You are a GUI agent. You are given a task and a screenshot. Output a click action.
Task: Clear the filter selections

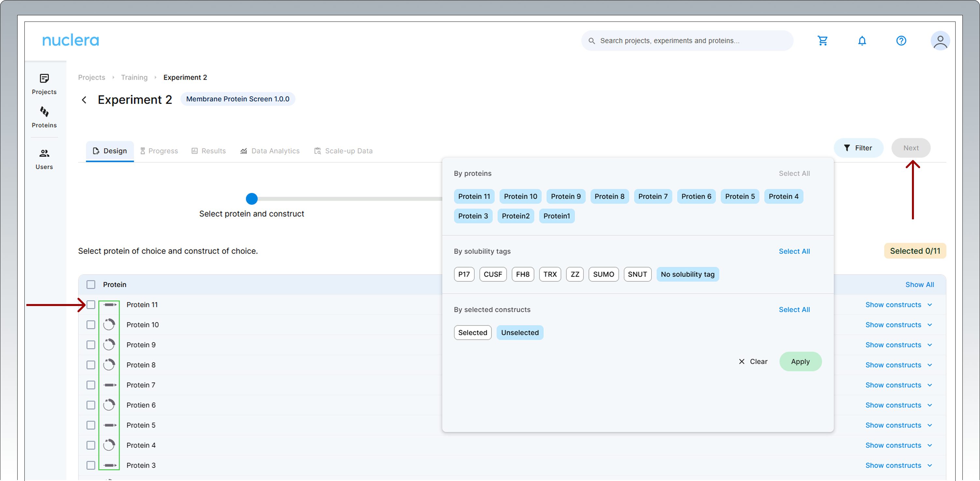753,361
